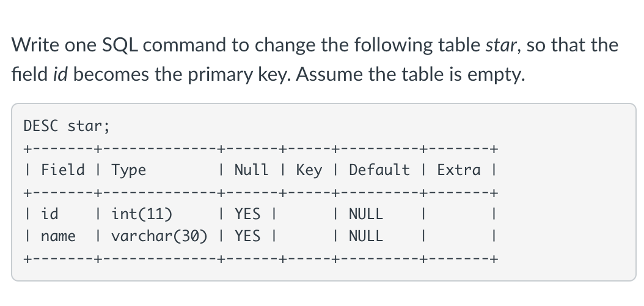Image resolution: width=644 pixels, height=306 pixels.
Task: Click the NULL default in id row
Action: [366, 214]
